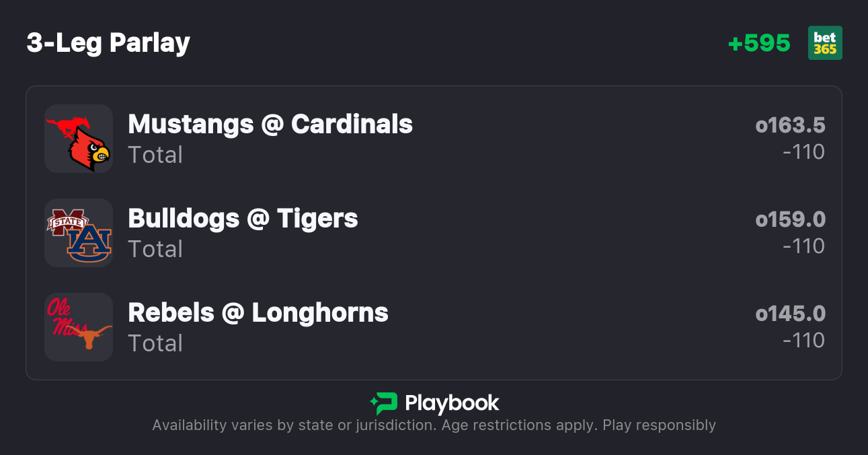Viewport: 868px width, 455px height.
Task: Click the green Playbook logo icon
Action: pyautogui.click(x=384, y=403)
